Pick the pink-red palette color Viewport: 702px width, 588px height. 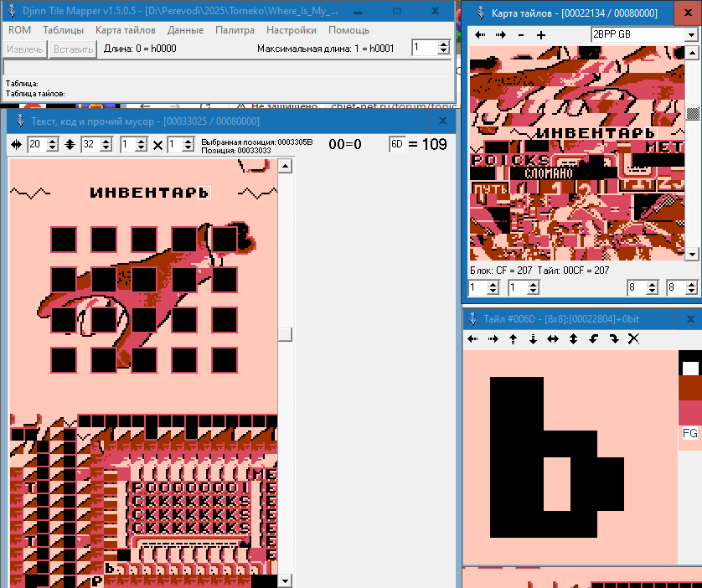690,413
